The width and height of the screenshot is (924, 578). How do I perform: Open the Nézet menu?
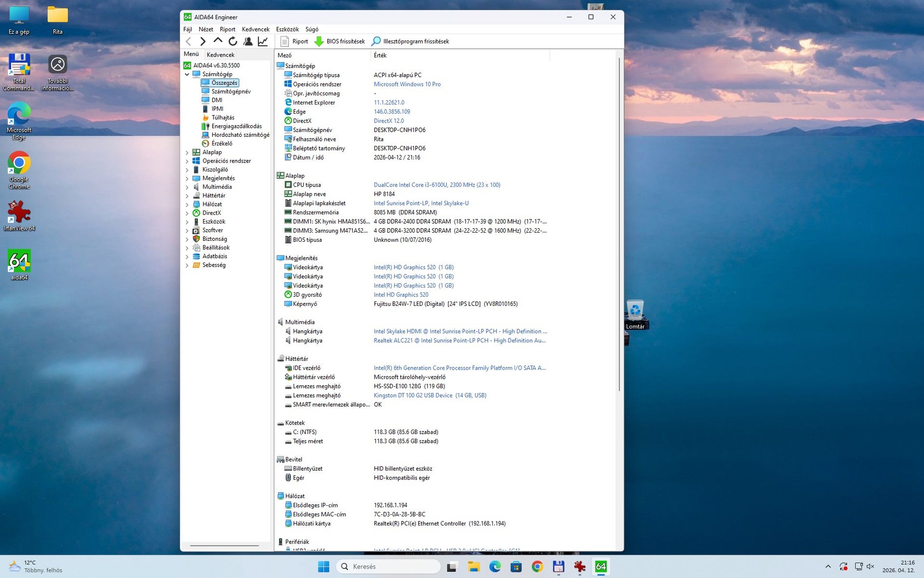pyautogui.click(x=206, y=29)
